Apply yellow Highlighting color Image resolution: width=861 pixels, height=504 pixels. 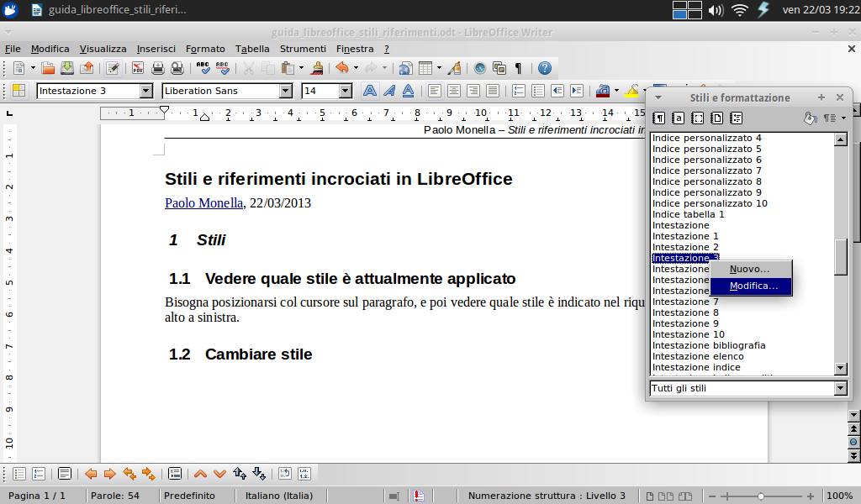tap(631, 91)
